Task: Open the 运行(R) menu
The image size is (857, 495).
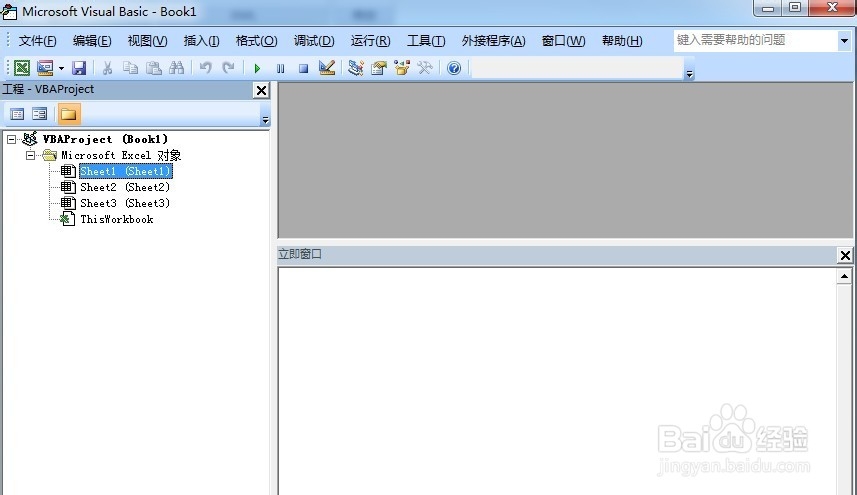Action: point(370,41)
